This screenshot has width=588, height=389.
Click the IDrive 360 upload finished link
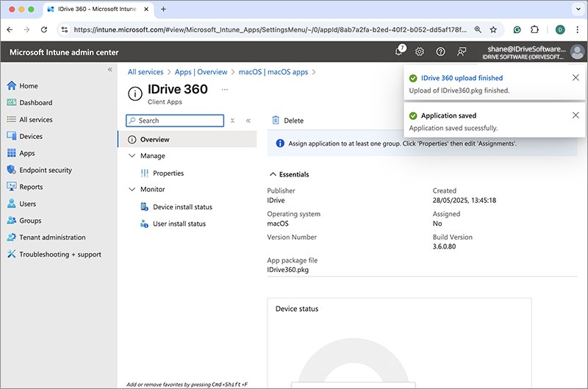462,78
